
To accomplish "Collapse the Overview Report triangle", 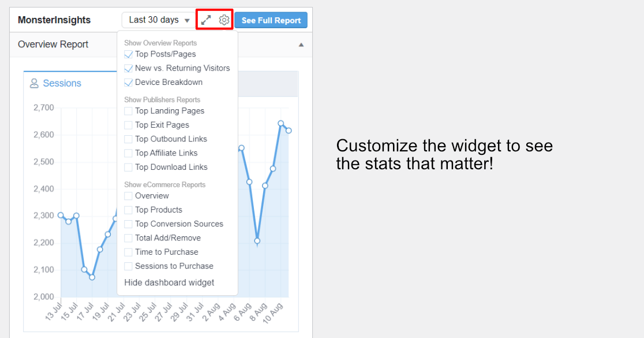I will pos(301,44).
